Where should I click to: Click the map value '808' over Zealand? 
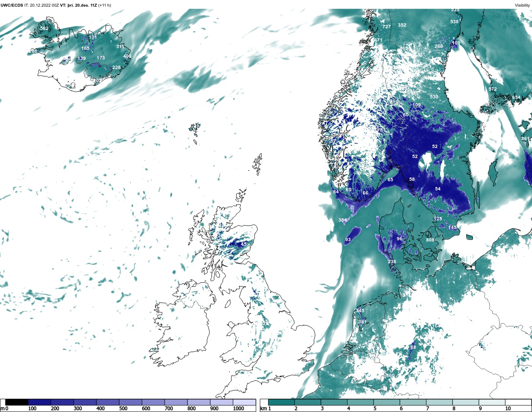(x=430, y=240)
